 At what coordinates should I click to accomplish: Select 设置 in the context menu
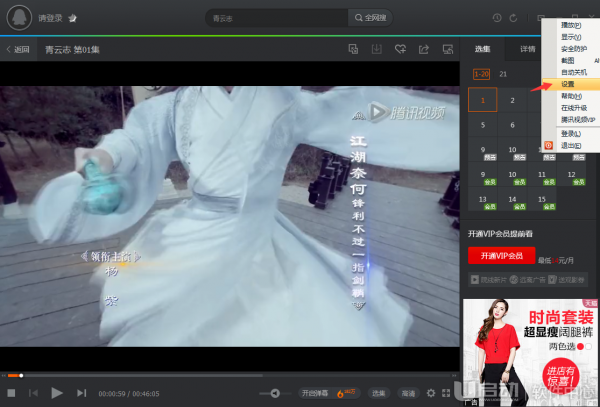568,84
